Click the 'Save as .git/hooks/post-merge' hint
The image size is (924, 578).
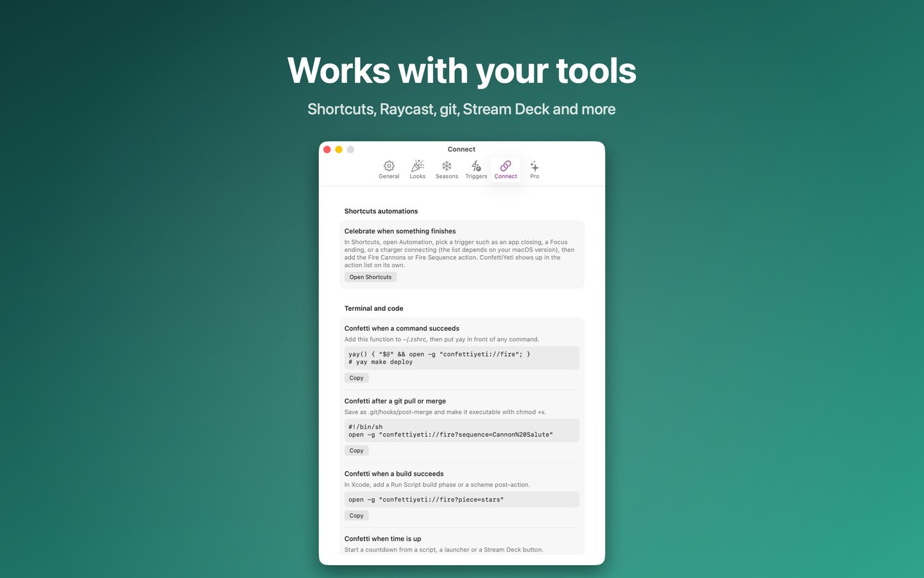(445, 412)
